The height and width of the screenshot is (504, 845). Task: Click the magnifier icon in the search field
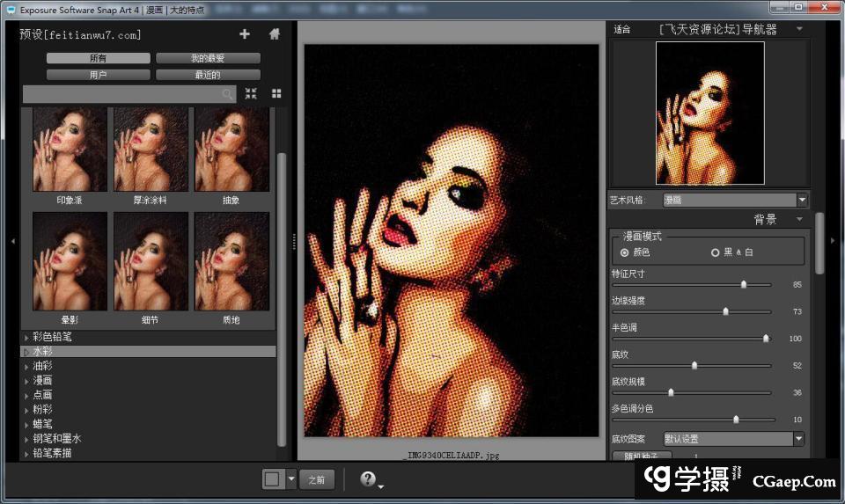(x=228, y=94)
